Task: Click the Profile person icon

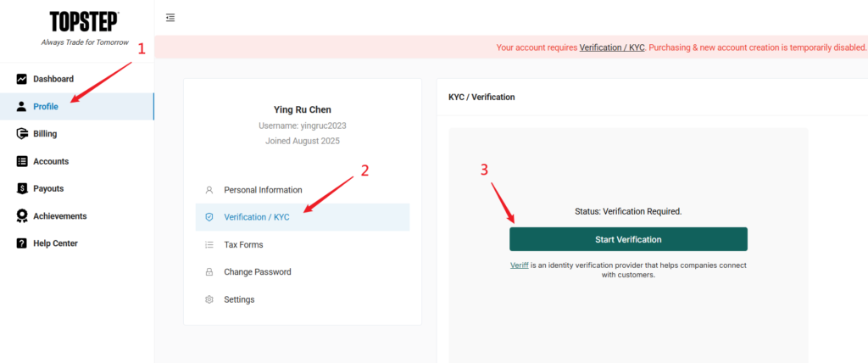Action: [22, 107]
